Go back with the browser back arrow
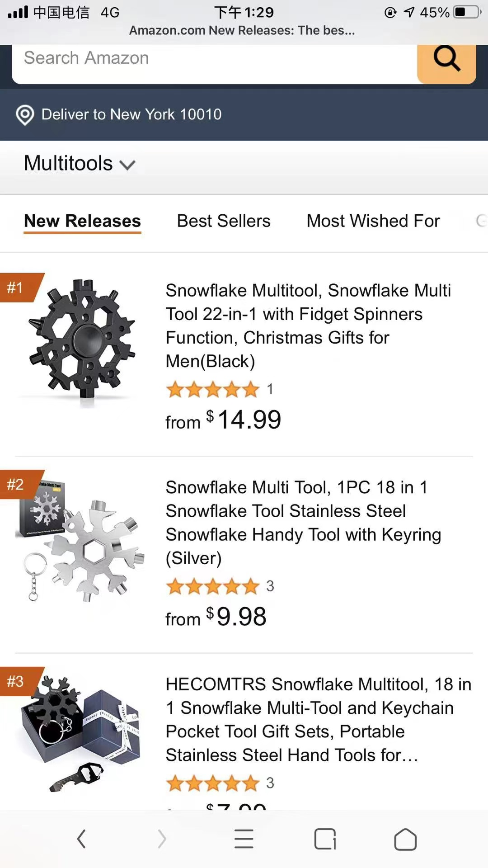This screenshot has height=868, width=488. click(81, 839)
